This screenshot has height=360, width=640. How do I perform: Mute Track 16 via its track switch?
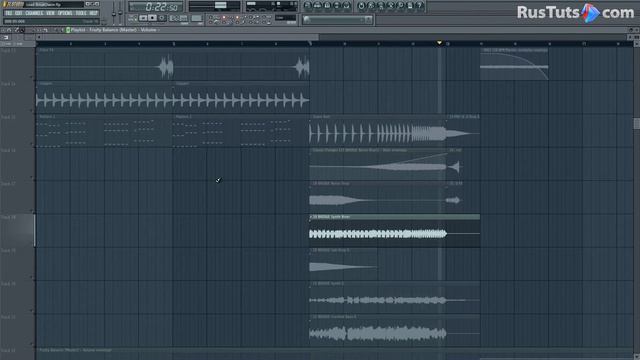(31, 177)
